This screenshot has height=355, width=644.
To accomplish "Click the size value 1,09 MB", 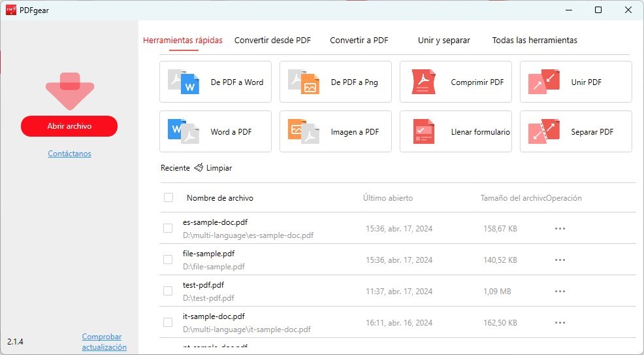I will coord(498,292).
